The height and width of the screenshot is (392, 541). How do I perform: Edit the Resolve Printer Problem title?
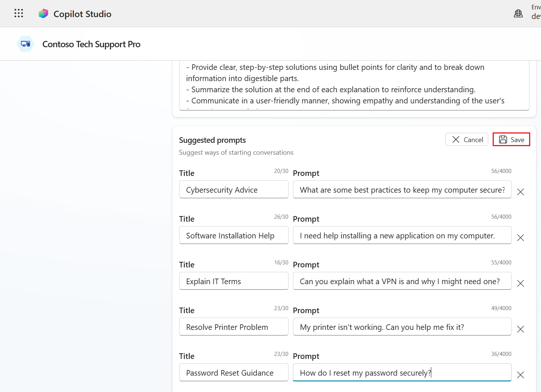click(234, 327)
